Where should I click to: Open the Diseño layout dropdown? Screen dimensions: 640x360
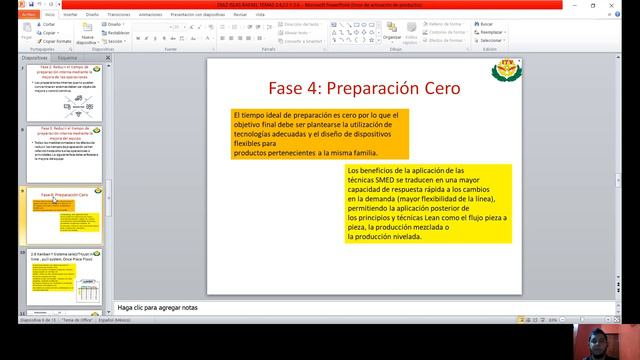click(113, 24)
